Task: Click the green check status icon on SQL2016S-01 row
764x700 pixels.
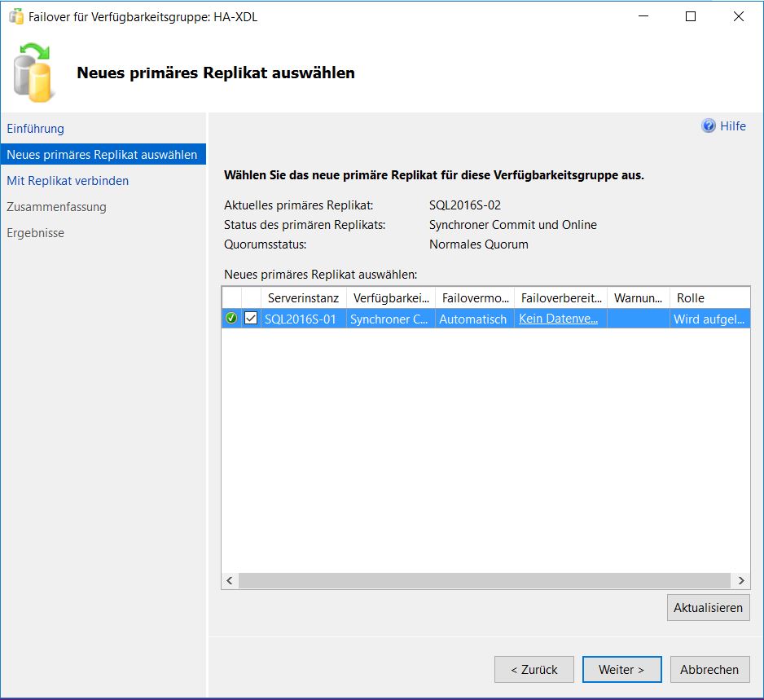Action: [231, 318]
